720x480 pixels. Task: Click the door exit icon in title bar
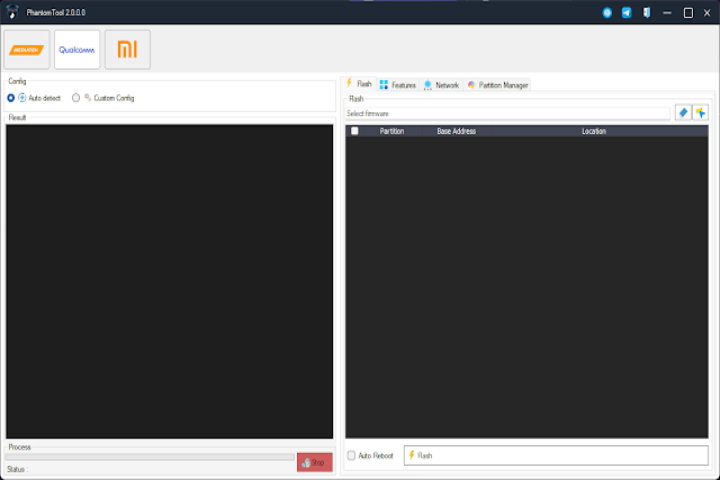click(647, 13)
